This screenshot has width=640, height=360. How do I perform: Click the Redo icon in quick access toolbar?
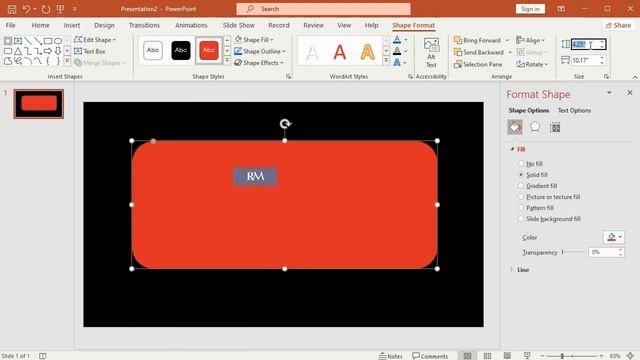tap(46, 9)
